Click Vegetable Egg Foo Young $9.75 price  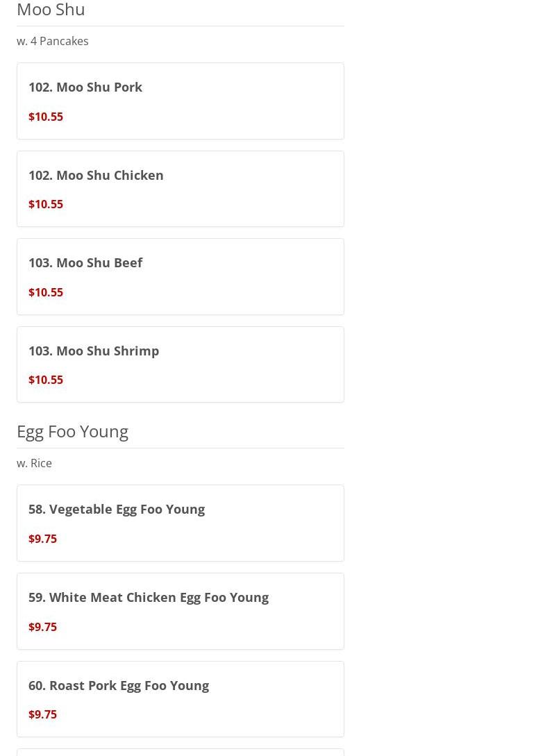42,539
